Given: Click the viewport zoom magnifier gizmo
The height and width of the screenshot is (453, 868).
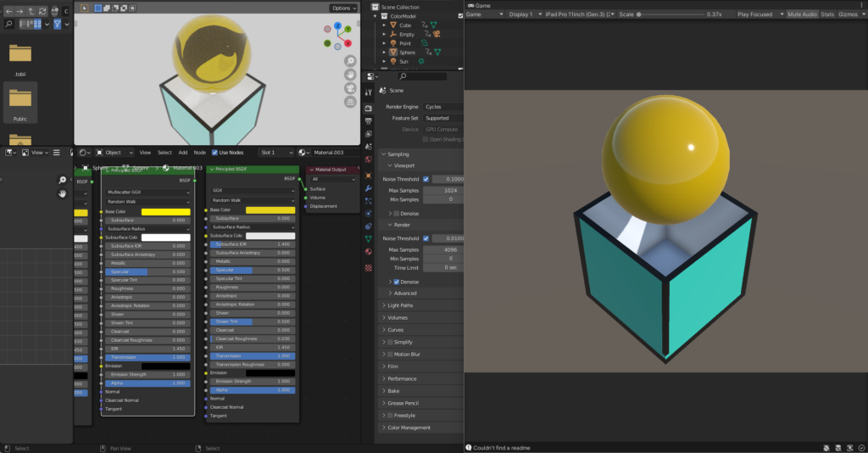Looking at the screenshot, I should 350,61.
